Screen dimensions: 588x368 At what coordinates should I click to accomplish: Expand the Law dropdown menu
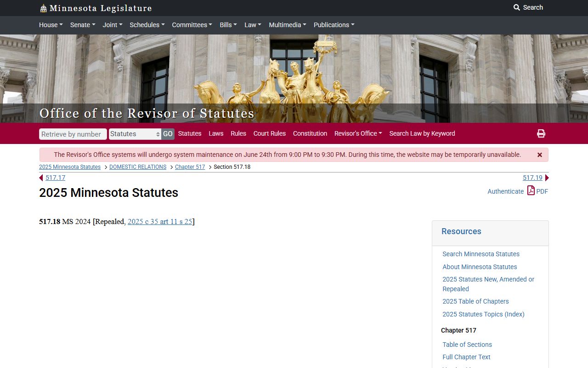point(253,25)
